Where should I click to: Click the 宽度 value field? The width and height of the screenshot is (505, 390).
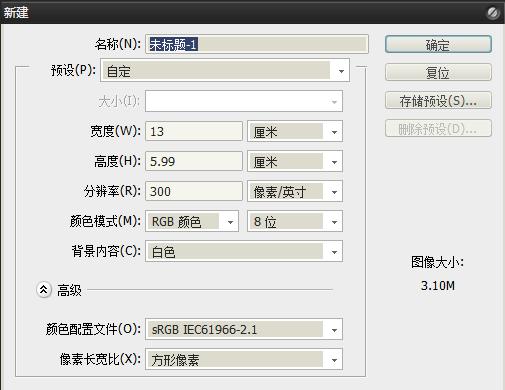(194, 131)
